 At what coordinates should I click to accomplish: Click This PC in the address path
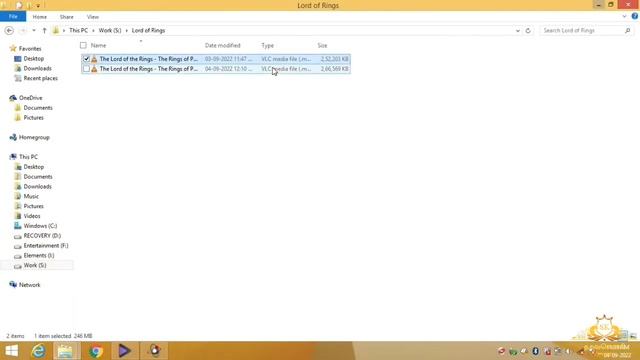(x=78, y=31)
